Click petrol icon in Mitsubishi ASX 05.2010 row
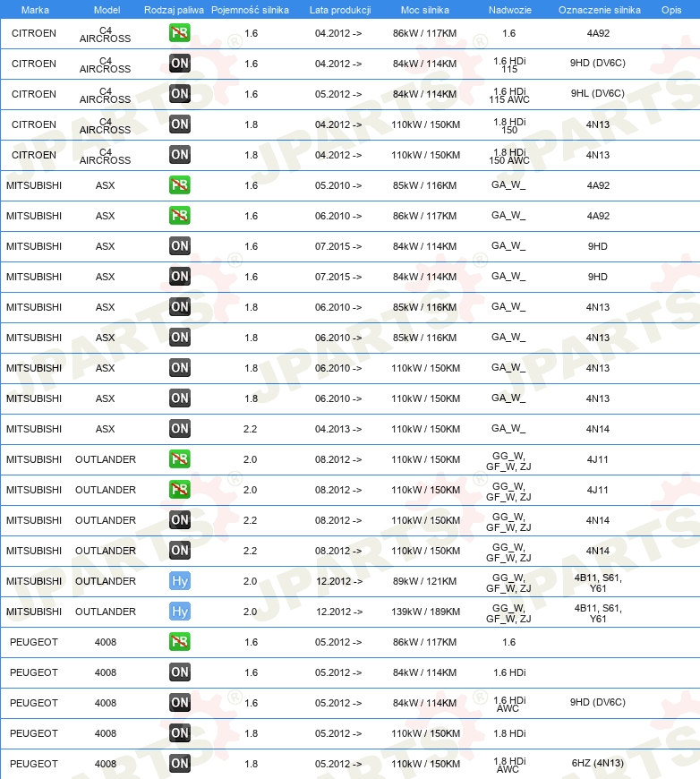Image resolution: width=700 pixels, height=779 pixels. point(179,185)
